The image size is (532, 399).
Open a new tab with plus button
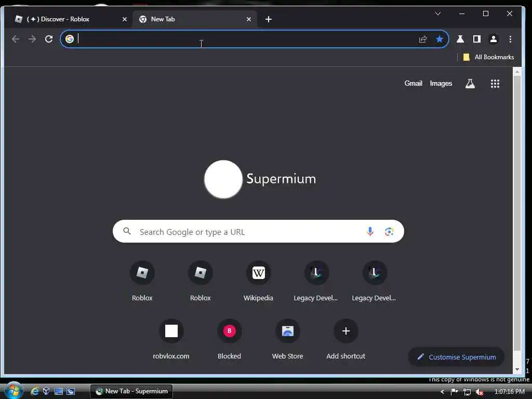pyautogui.click(x=269, y=19)
